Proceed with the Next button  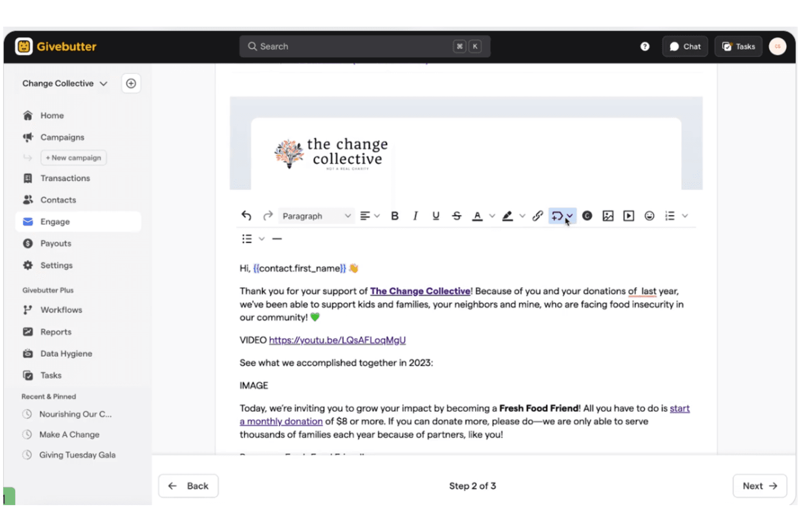tap(760, 486)
